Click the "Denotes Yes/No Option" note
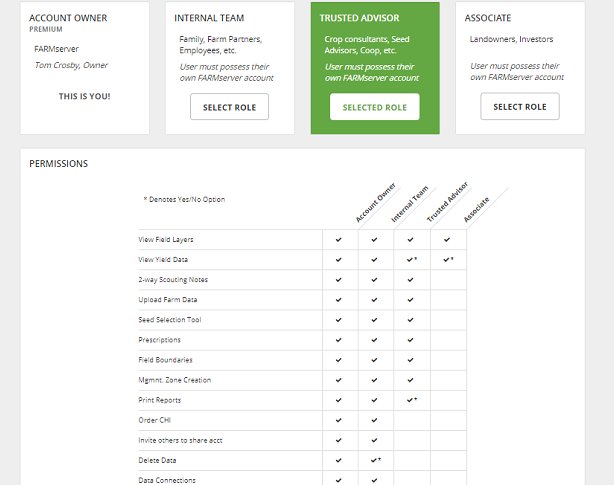Image resolution: width=614 pixels, height=485 pixels. [184, 199]
